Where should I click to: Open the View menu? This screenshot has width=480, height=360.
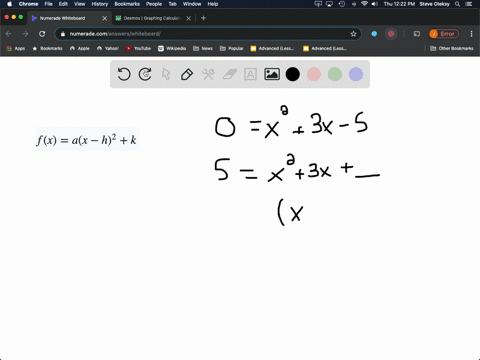79,4
